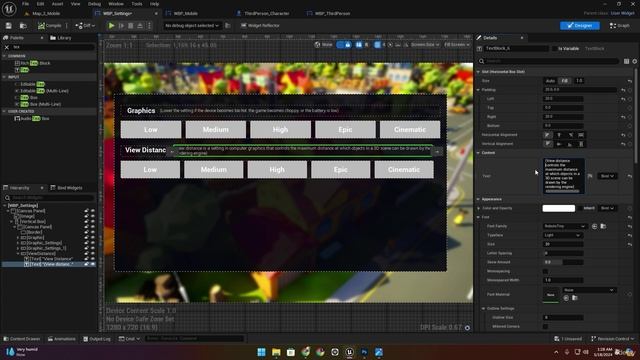Screen dimensions: 640x360
Task: Open the Library tab
Action: 61,38
